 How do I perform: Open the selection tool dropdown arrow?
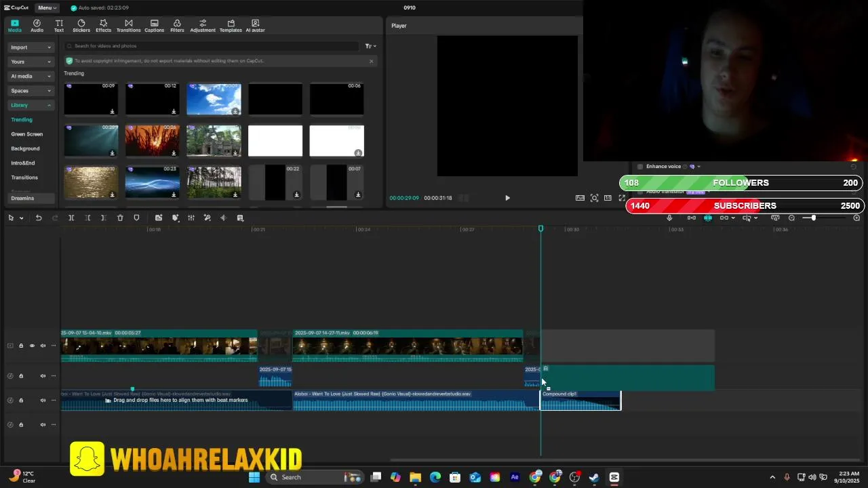[x=22, y=218]
